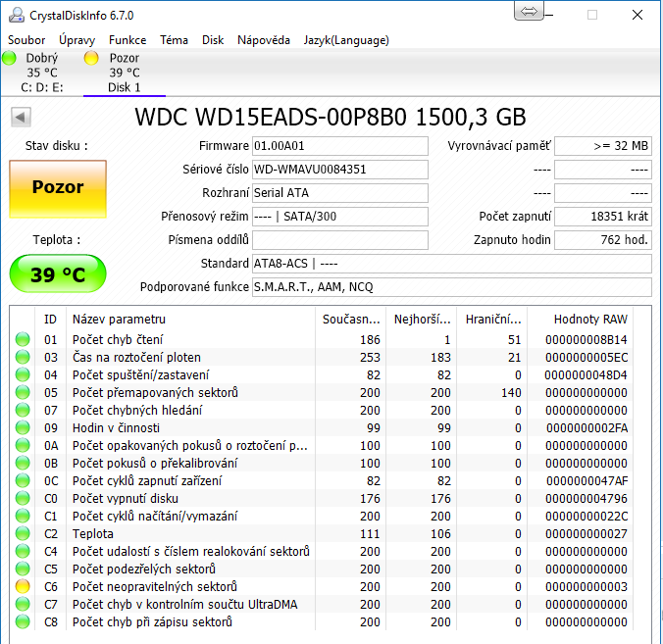Click the Podporované funkce field

[x=451, y=287]
